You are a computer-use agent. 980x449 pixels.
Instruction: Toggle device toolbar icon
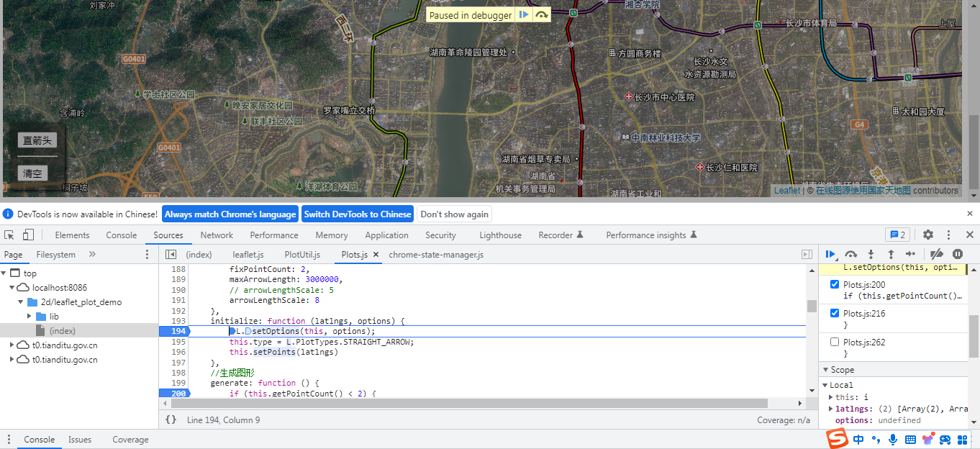pos(28,235)
